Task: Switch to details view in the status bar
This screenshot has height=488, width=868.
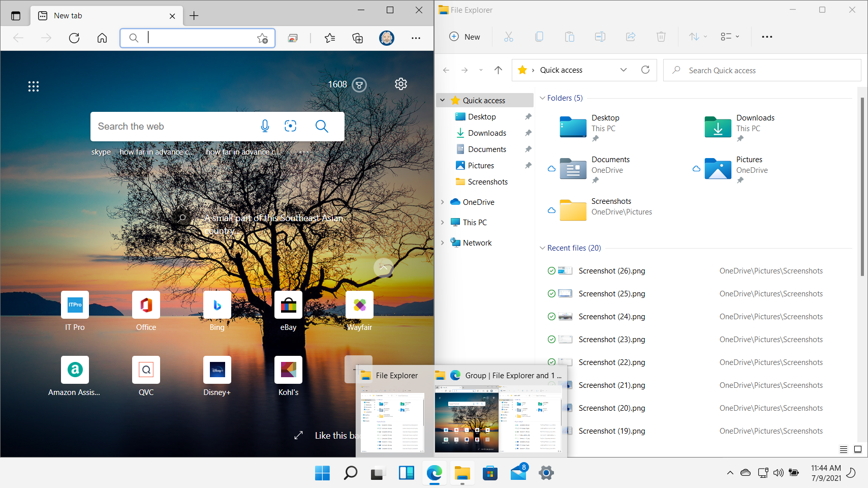Action: pos(843,449)
